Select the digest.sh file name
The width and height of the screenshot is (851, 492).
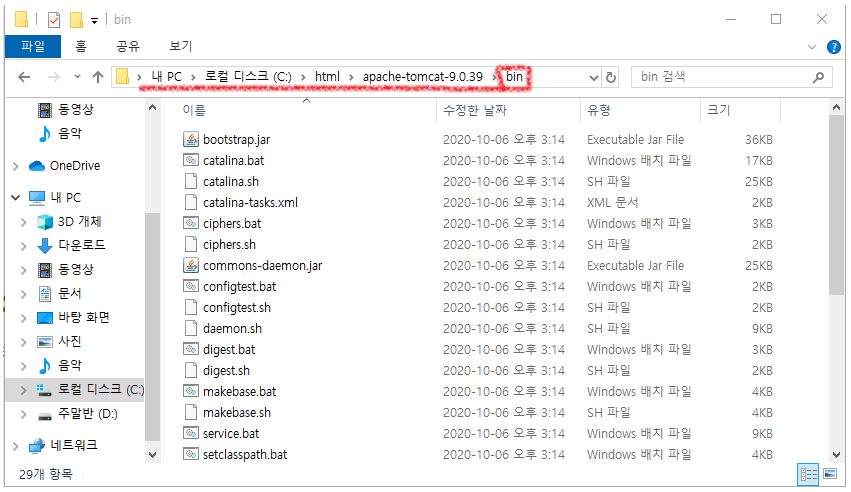226,370
